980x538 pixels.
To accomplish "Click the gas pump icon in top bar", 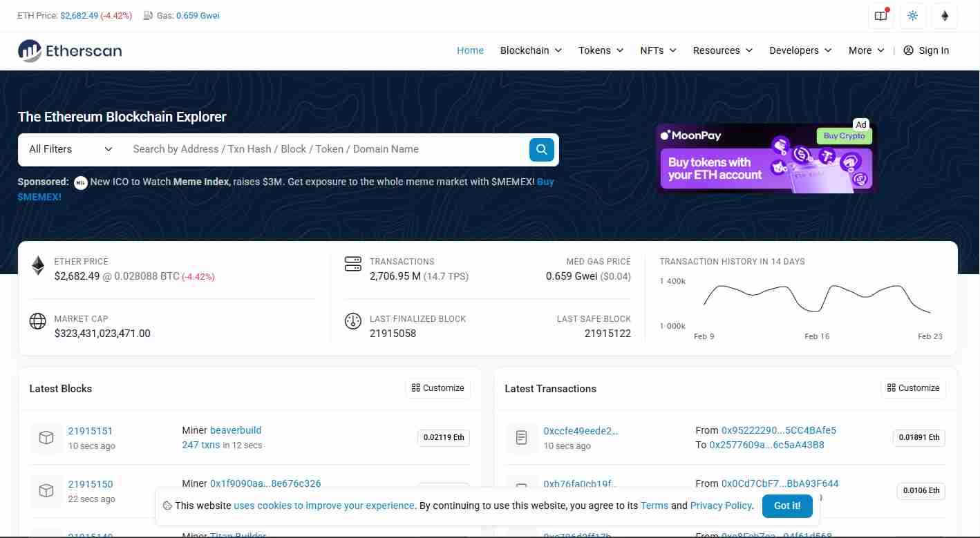I will (x=148, y=16).
